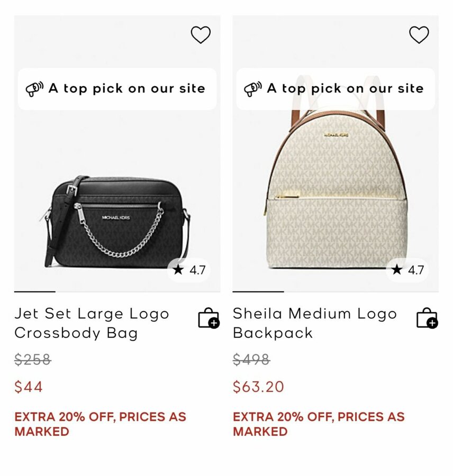Open the cream backpack product image
Image resolution: width=453 pixels, height=476 pixels.
336,201
